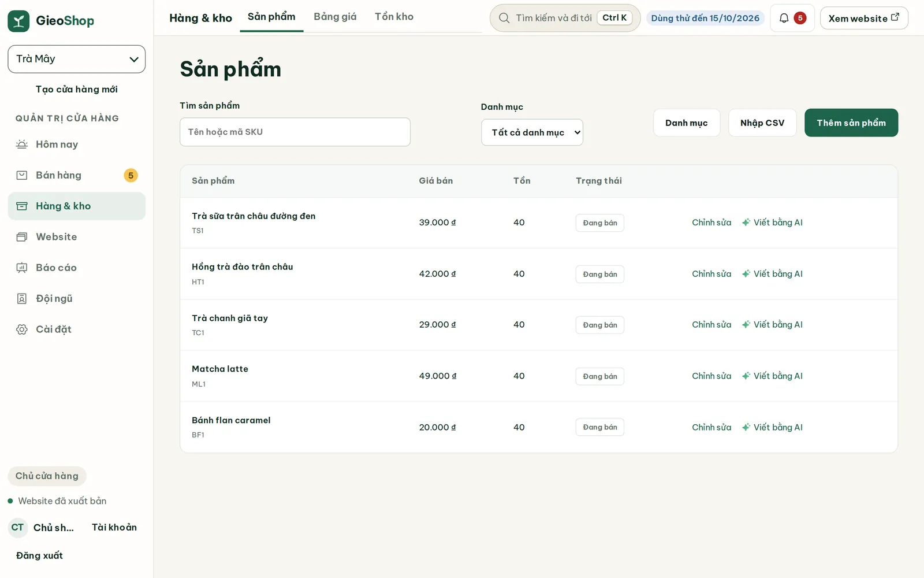Click the Hôm nay sunrise icon
Image resolution: width=924 pixels, height=578 pixels.
[x=22, y=144]
